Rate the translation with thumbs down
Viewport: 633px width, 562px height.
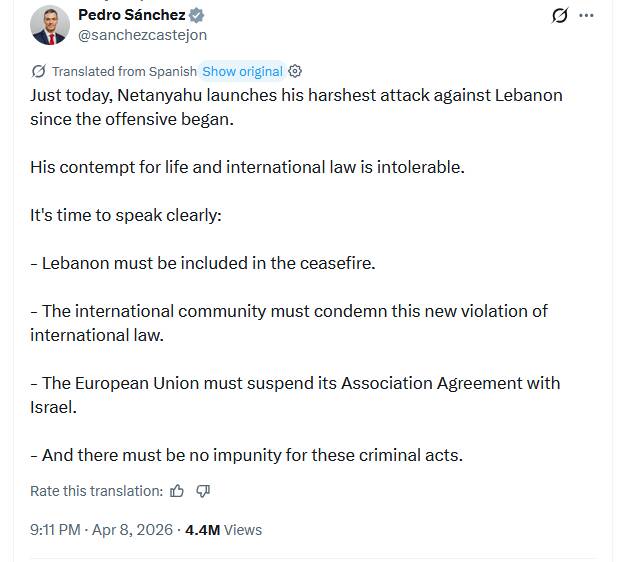pos(203,491)
